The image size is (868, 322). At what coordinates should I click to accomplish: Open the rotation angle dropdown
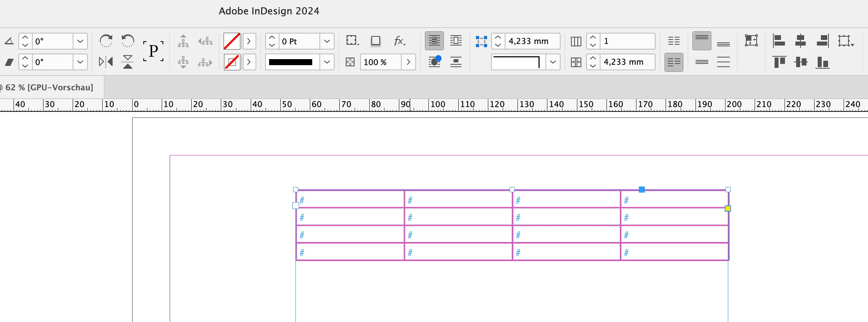[x=80, y=41]
